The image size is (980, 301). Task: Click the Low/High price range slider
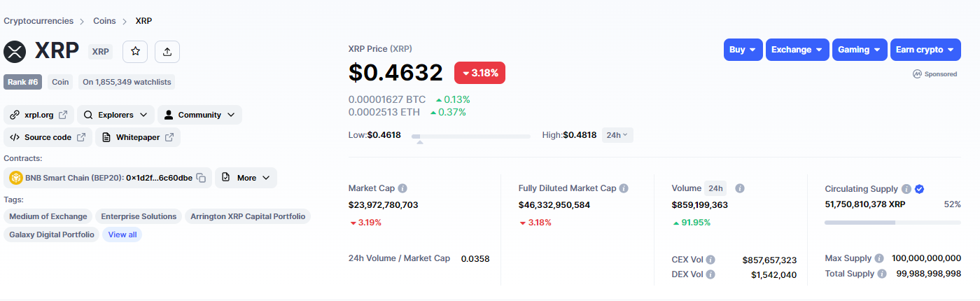tap(471, 136)
